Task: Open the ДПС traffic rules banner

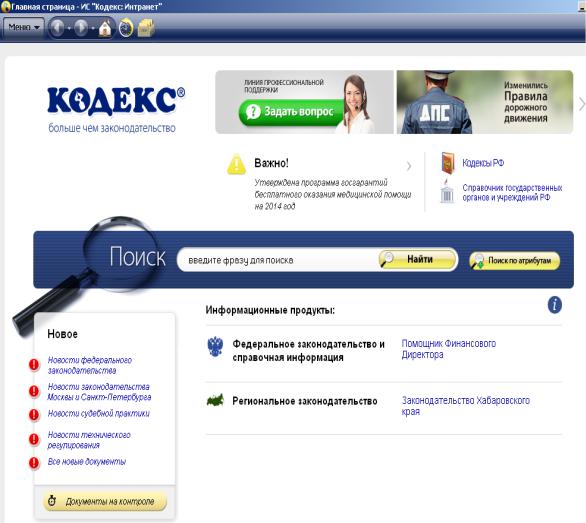Action: click(485, 102)
